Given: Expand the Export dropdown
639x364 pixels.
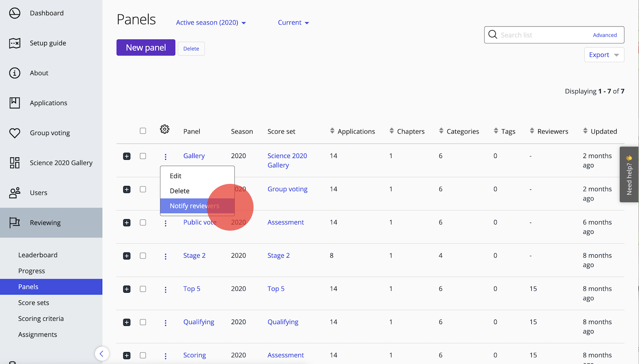Looking at the screenshot, I should tap(604, 55).
